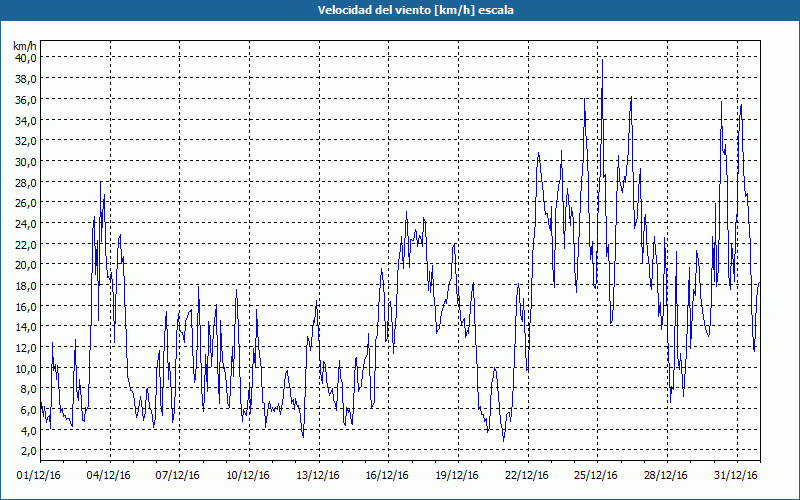
Task: Click the 07/12/16 date on axis
Action: point(180,475)
